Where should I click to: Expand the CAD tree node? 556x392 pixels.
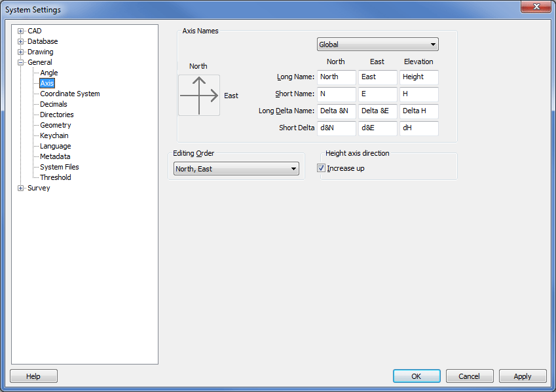pyautogui.click(x=21, y=31)
